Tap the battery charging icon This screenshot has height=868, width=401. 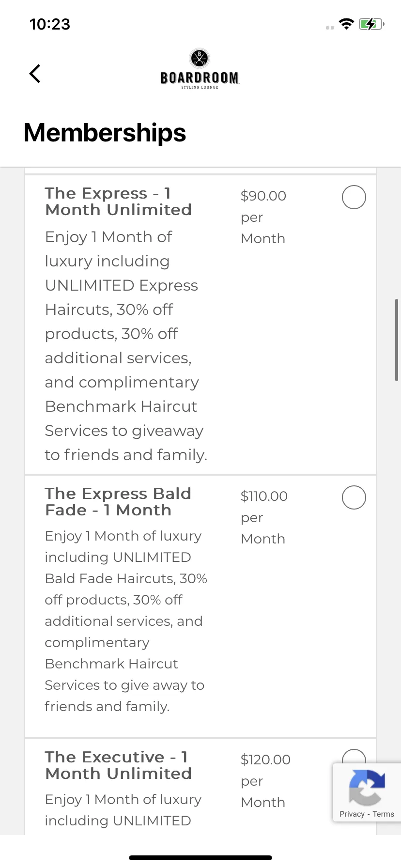click(371, 24)
